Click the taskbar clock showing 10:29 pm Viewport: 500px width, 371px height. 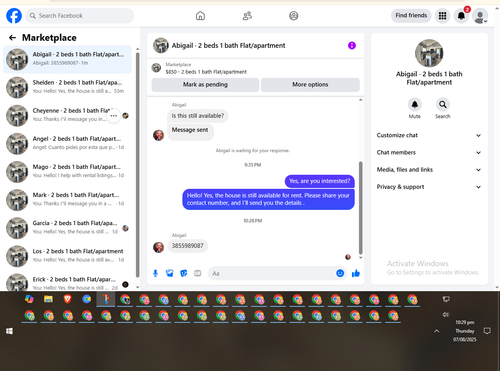(465, 331)
